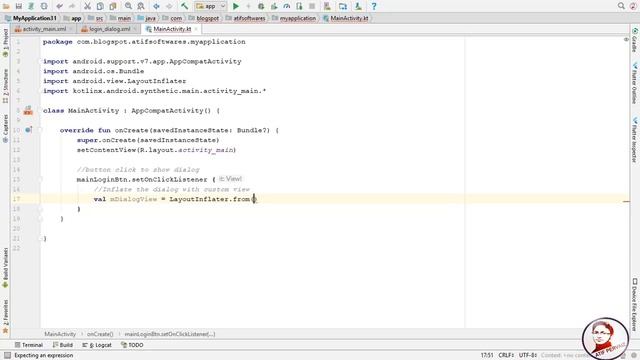Image resolution: width=640 pixels, height=360 pixels.
Task: Click the Make Project hammer icon
Action: coord(184,6)
